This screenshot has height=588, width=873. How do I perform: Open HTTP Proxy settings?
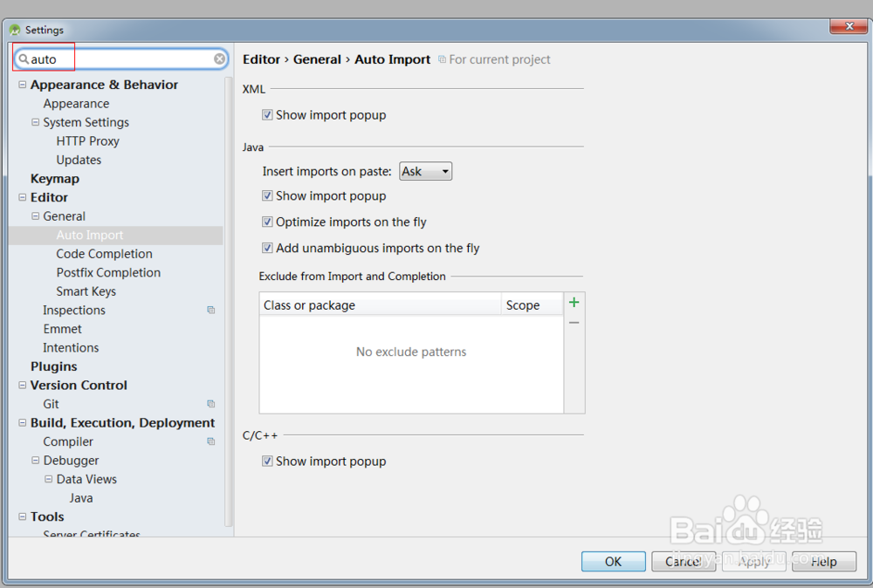pyautogui.click(x=87, y=140)
